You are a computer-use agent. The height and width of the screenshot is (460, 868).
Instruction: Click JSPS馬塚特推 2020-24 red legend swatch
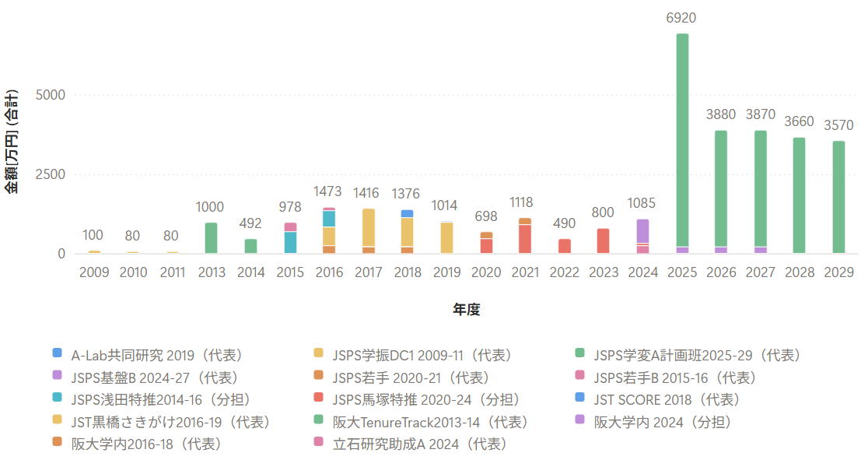point(318,397)
